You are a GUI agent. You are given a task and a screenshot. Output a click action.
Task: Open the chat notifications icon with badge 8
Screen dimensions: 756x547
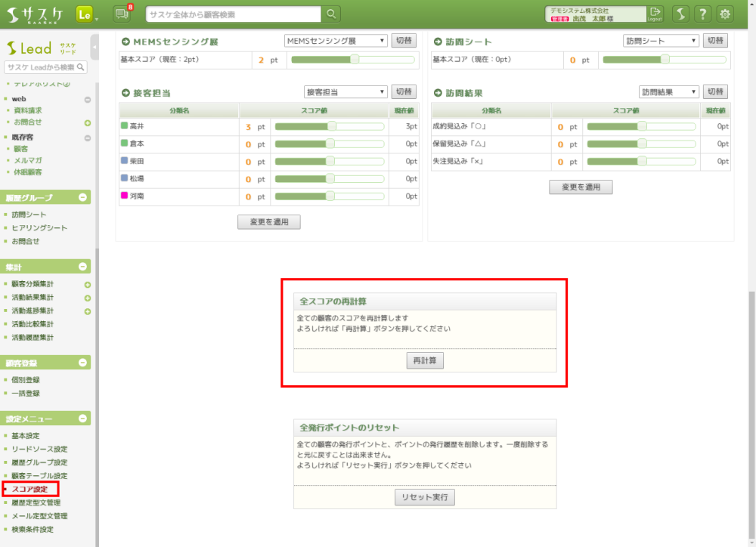(122, 14)
